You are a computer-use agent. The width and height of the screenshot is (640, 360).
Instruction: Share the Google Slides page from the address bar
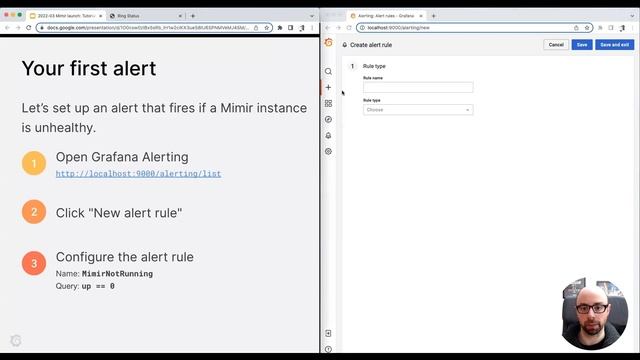click(256, 28)
